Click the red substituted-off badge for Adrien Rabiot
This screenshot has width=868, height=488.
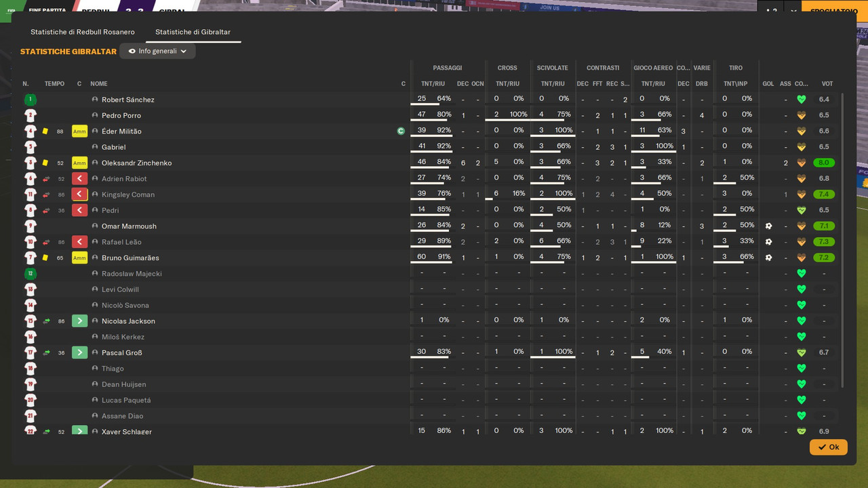(x=79, y=179)
